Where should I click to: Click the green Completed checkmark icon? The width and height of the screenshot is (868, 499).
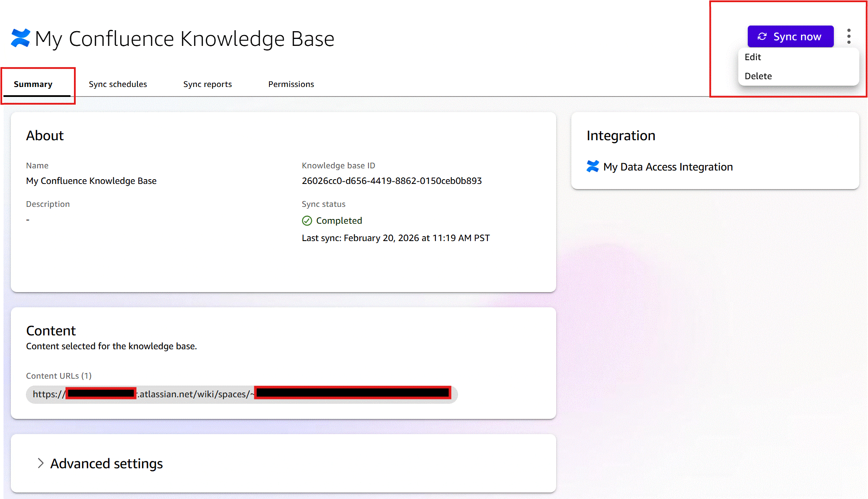(307, 221)
